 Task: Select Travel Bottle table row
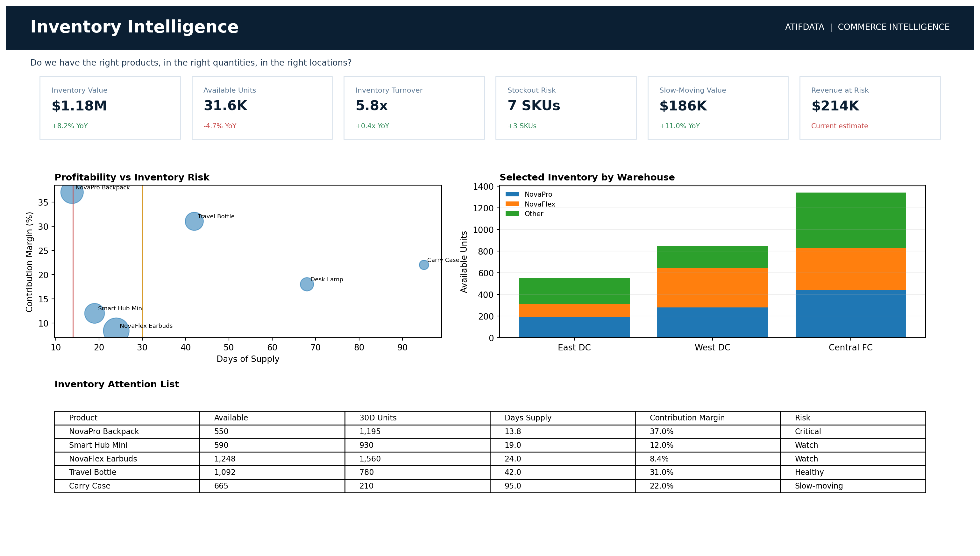[x=490, y=472]
